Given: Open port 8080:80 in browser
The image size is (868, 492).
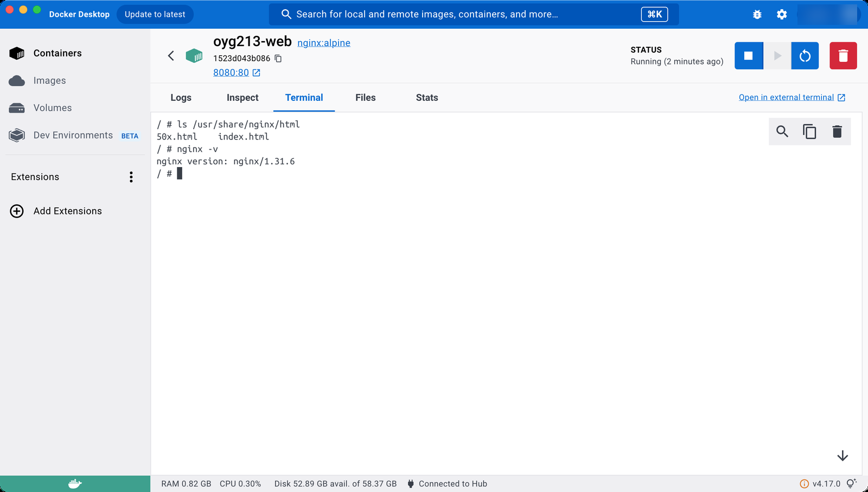Looking at the screenshot, I should click(x=237, y=73).
